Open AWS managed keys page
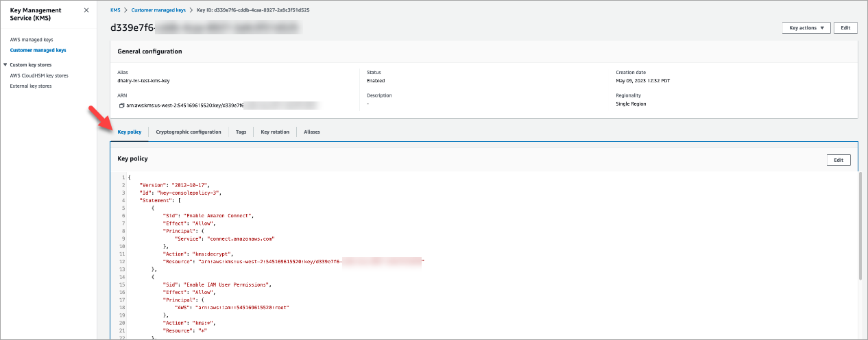This screenshot has width=868, height=340. pos(32,40)
